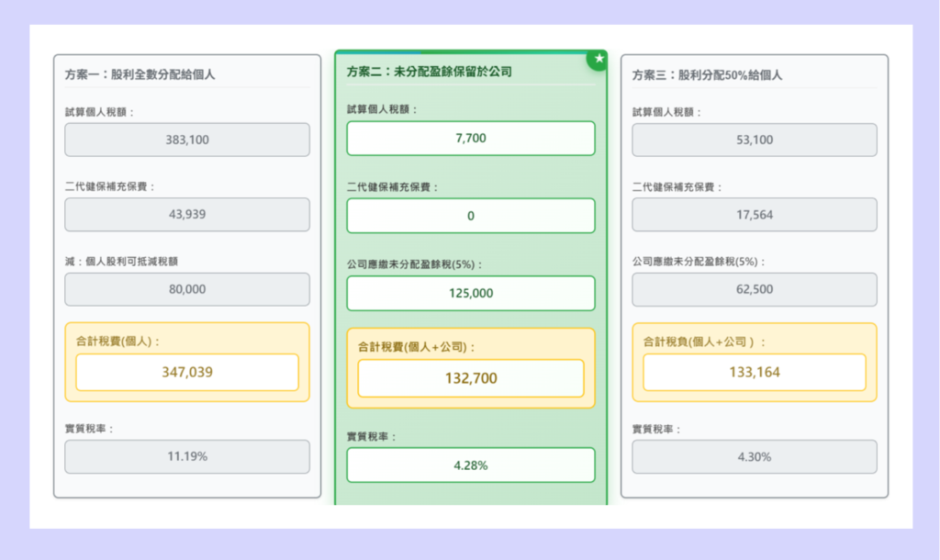Image resolution: width=940 pixels, height=560 pixels.
Task: Select the 方案三：股利分配50%給個人 heading
Action: pyautogui.click(x=707, y=74)
